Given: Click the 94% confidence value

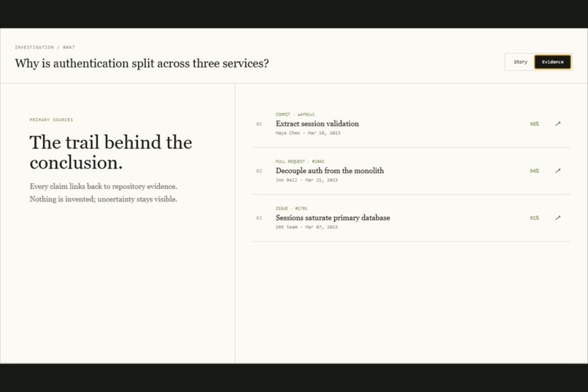Looking at the screenshot, I should 534,171.
